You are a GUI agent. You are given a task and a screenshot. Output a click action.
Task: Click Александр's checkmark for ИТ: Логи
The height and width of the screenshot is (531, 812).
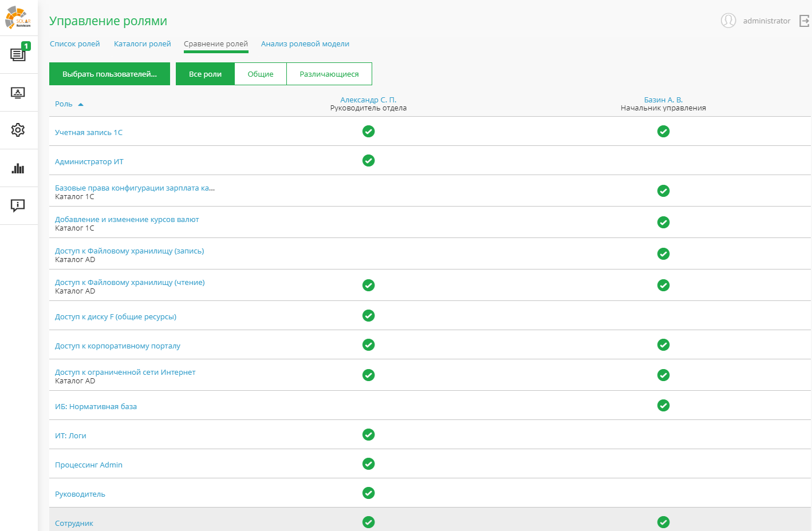[369, 435]
